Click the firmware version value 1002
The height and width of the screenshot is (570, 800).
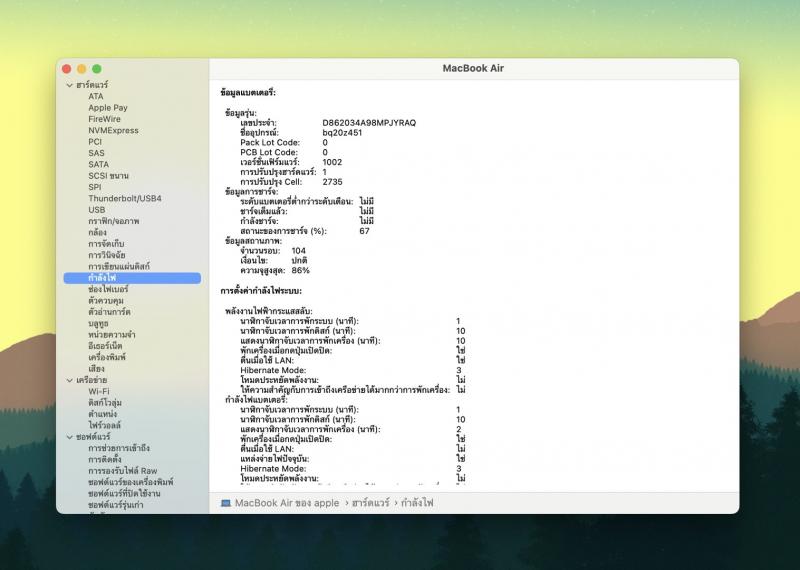click(x=332, y=162)
